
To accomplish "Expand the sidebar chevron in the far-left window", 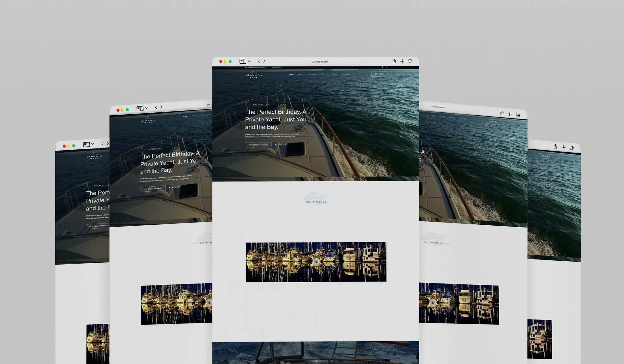I will coord(93,144).
